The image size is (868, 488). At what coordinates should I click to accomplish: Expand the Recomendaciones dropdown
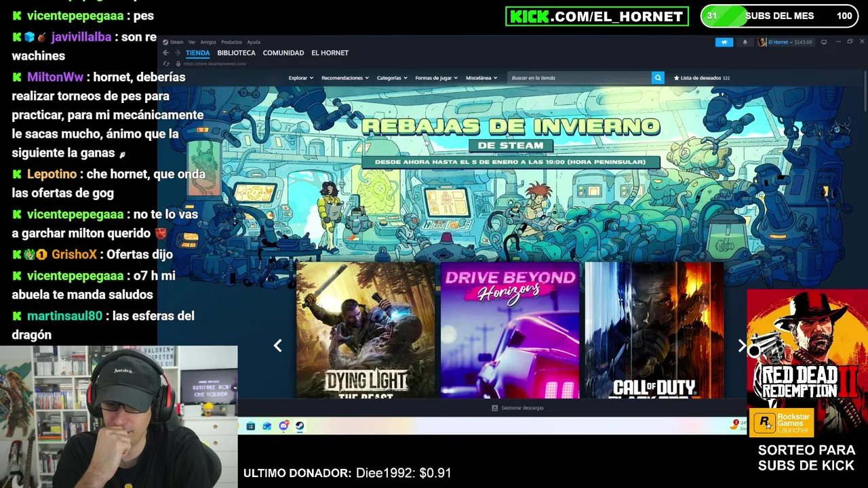pyautogui.click(x=345, y=78)
